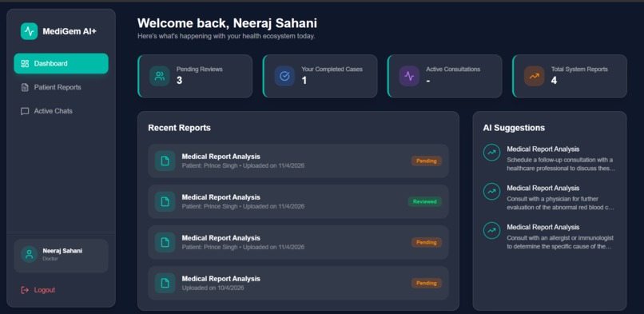The image size is (644, 314).
Task: Click the "Recent Reports" panel heading
Action: (180, 128)
